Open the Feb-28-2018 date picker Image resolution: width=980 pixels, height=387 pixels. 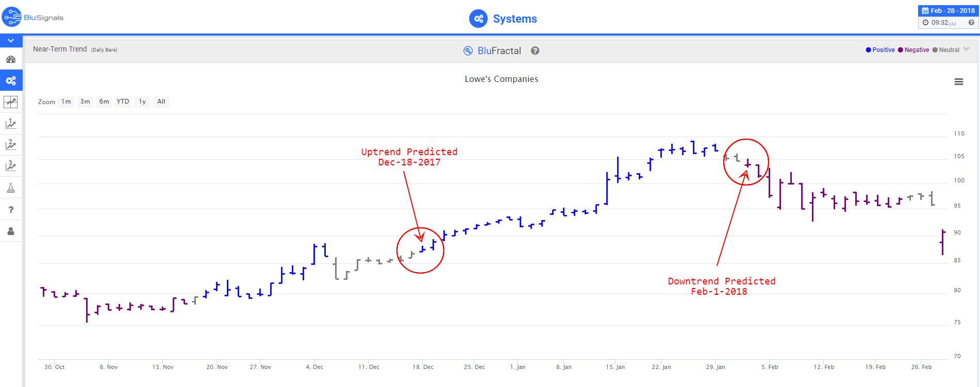948,11
